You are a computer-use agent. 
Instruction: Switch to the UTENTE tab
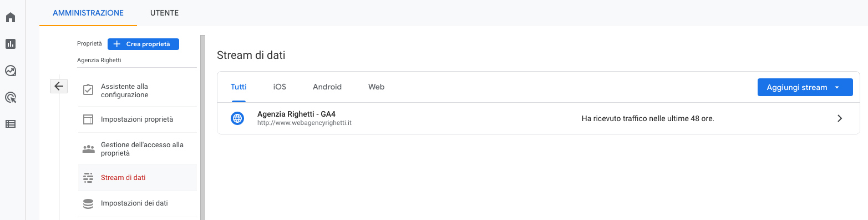point(164,13)
